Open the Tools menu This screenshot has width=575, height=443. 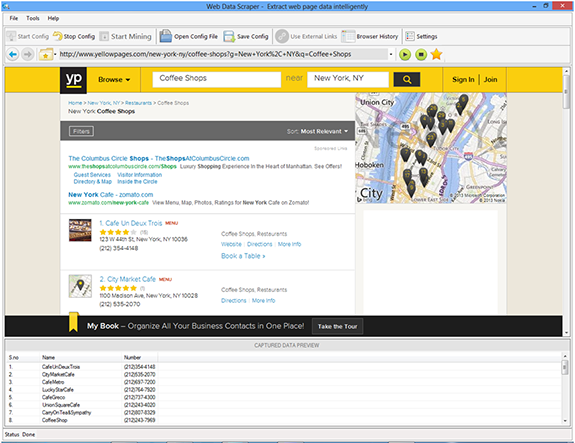click(x=33, y=18)
